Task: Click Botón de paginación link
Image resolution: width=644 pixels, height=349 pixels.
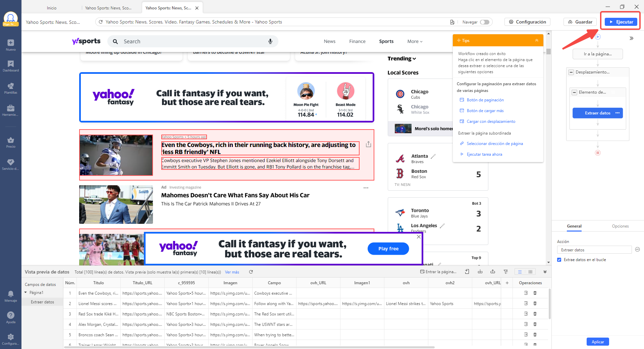Action: 485,100
